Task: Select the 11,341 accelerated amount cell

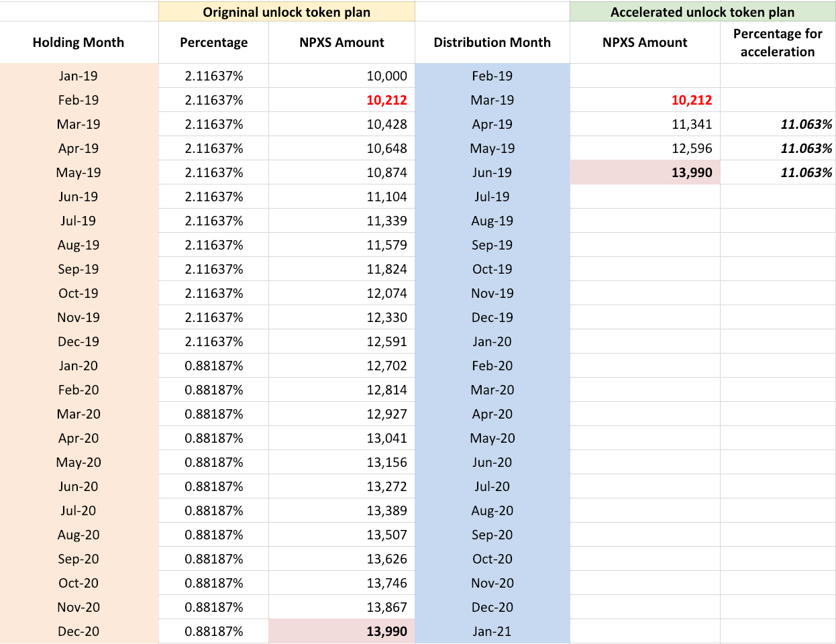Action: pyautogui.click(x=645, y=124)
